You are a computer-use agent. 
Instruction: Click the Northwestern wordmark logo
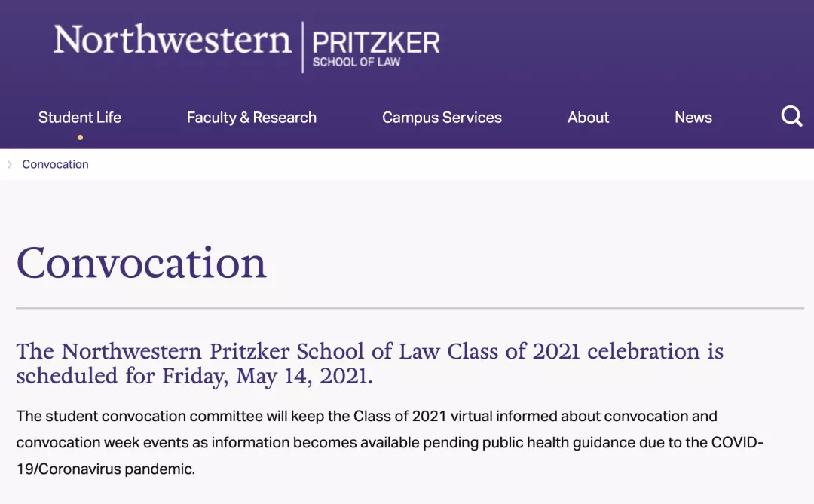point(172,40)
